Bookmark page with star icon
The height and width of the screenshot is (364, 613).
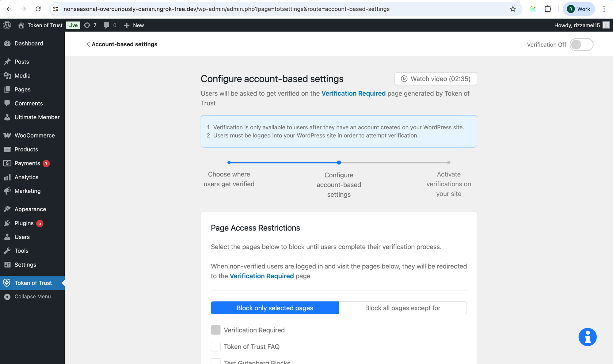513,9
